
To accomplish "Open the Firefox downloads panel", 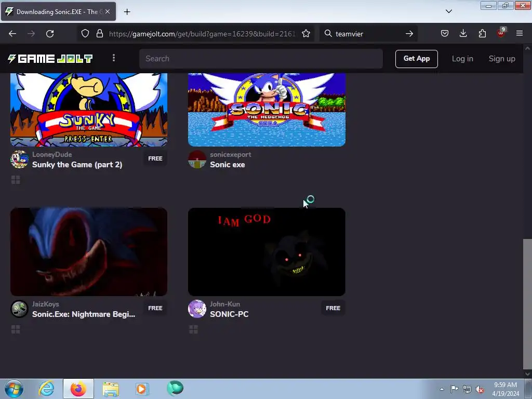I will point(463,33).
